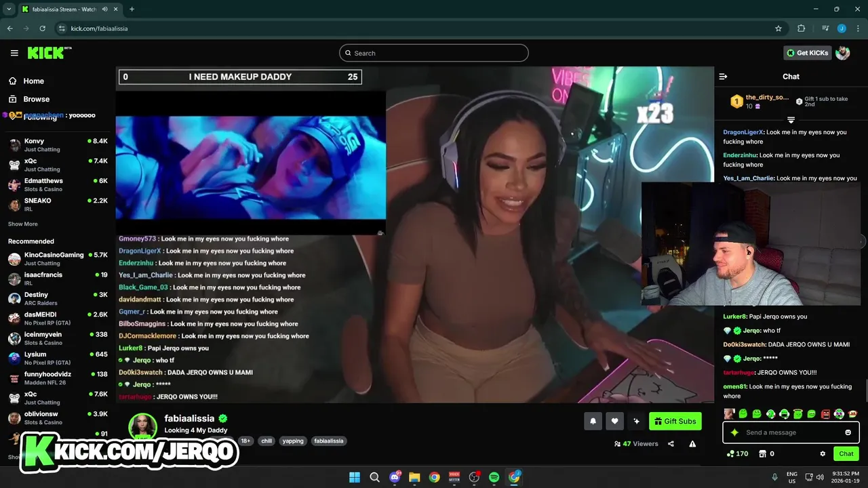The height and width of the screenshot is (488, 868).
Task: Focus the Send a message input
Action: coord(791,432)
